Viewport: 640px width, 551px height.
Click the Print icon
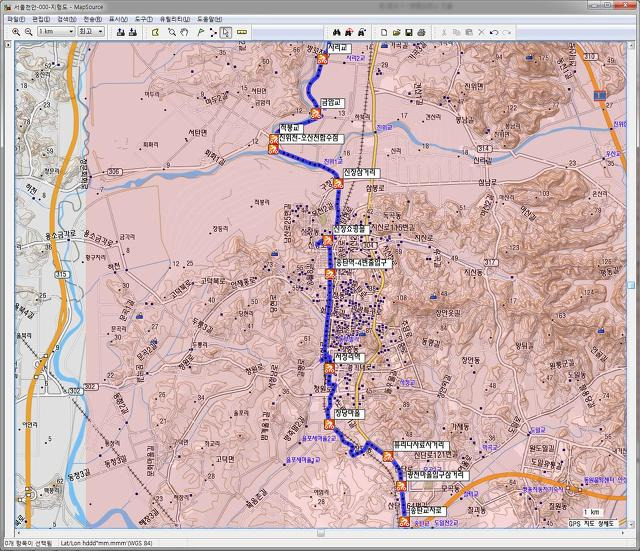pos(421,32)
